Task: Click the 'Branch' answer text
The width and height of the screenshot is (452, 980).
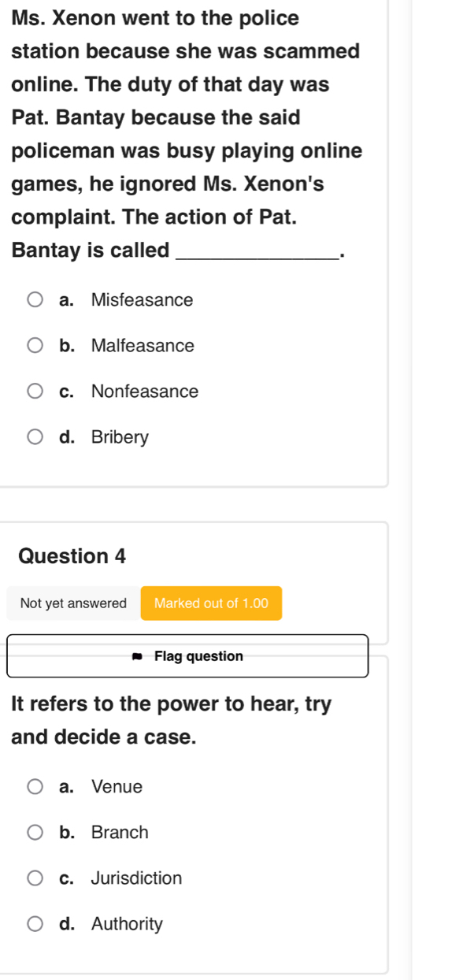Action: coord(120,832)
